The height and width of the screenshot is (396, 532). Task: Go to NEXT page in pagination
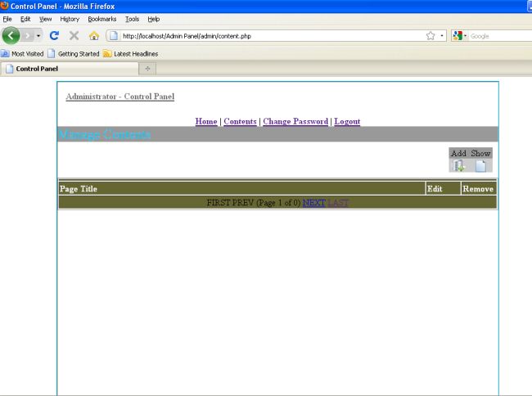(313, 203)
